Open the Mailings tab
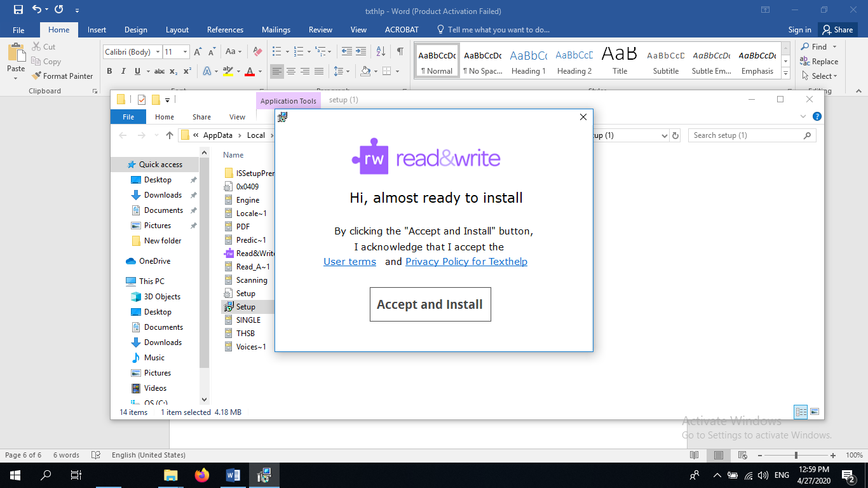Viewport: 868px width, 488px height. 276,30
